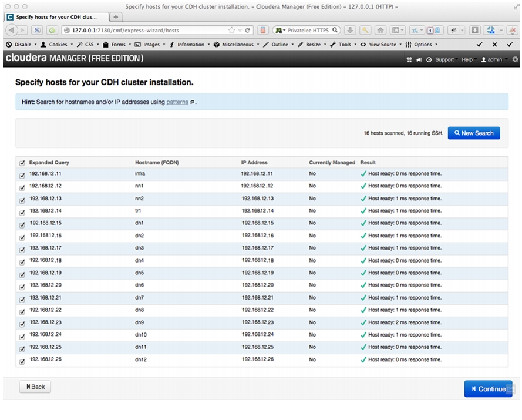Open settings gear in Cloudera header

coord(516,59)
